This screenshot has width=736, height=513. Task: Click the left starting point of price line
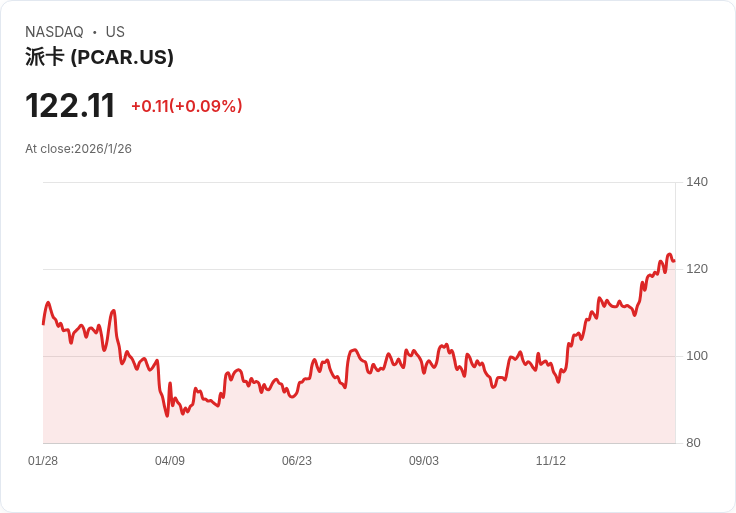pos(43,323)
